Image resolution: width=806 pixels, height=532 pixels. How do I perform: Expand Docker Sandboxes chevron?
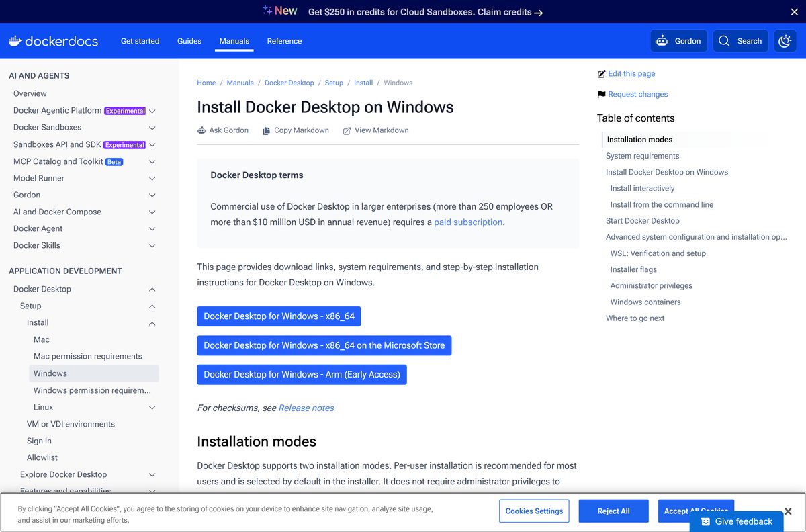(x=152, y=128)
